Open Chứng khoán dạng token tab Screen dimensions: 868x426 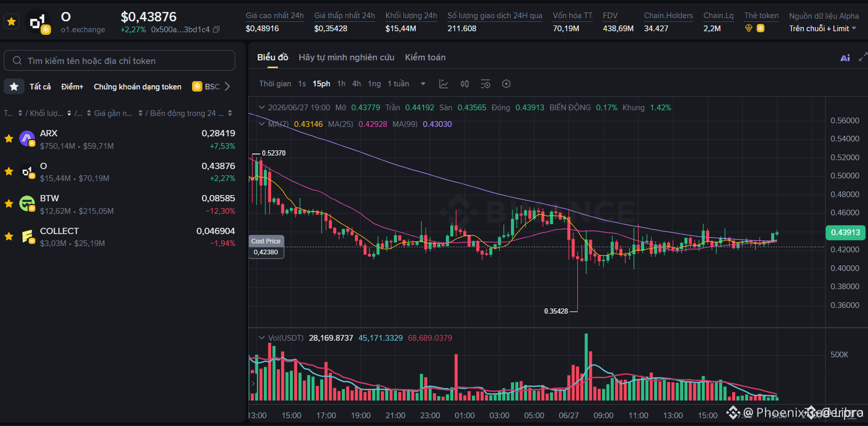(x=137, y=86)
